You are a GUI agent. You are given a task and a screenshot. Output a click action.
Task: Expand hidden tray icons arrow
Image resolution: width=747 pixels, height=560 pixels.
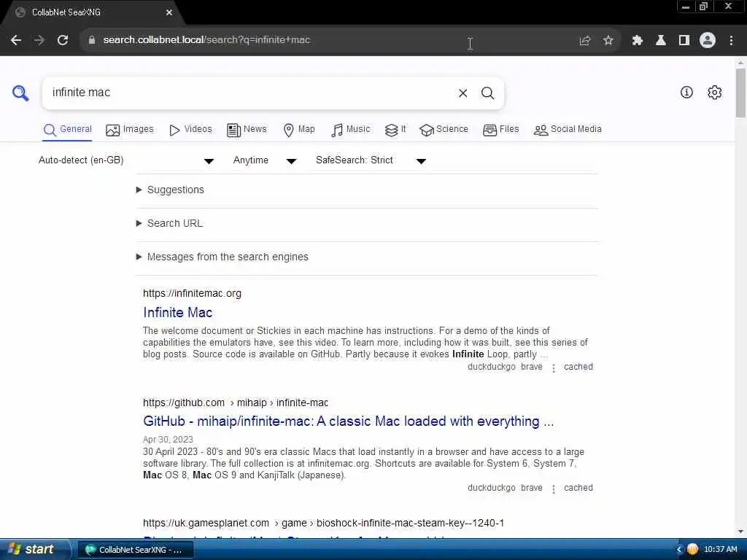(679, 550)
